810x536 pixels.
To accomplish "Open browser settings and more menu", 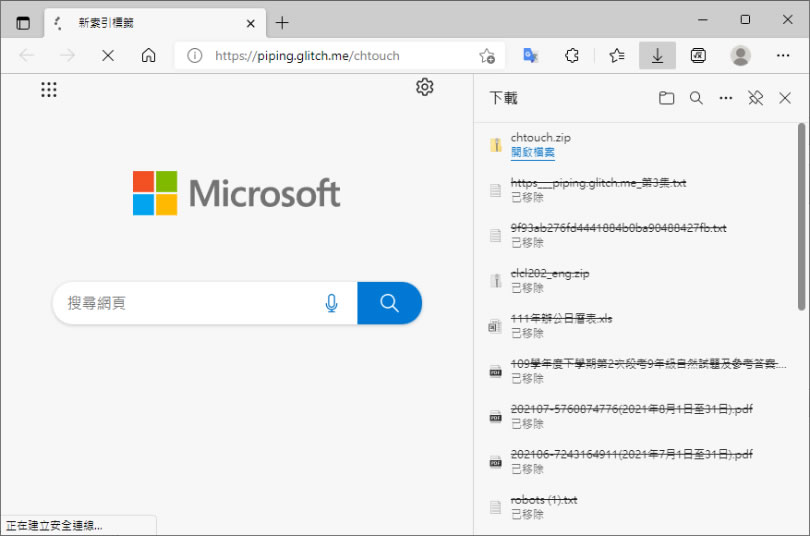I will pos(783,55).
